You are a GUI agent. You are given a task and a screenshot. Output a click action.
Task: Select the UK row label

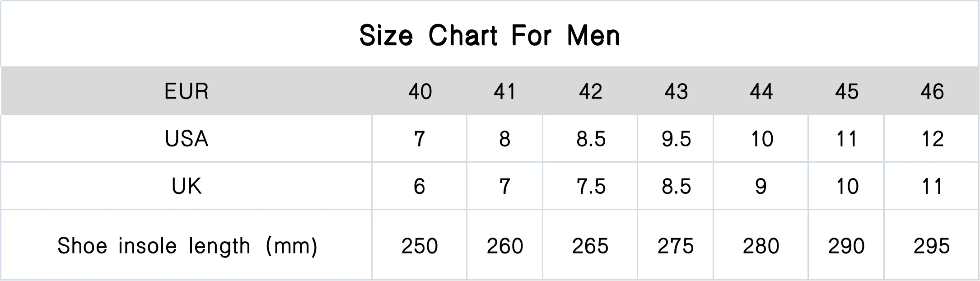coord(187,186)
